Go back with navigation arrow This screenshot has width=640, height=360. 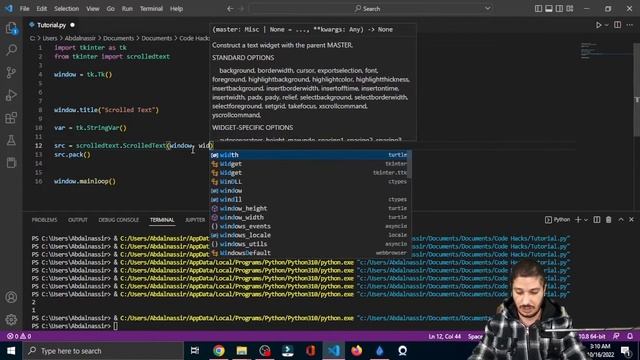pyautogui.click(x=230, y=9)
